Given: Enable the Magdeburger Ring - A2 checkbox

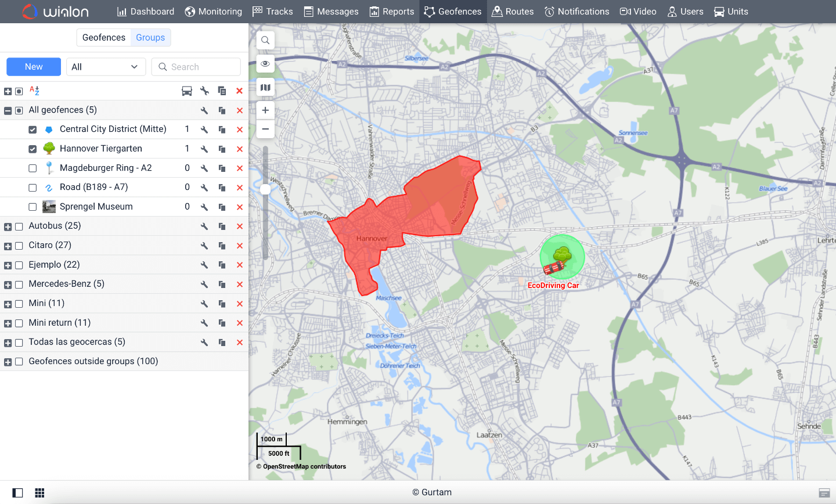Looking at the screenshot, I should (x=33, y=168).
